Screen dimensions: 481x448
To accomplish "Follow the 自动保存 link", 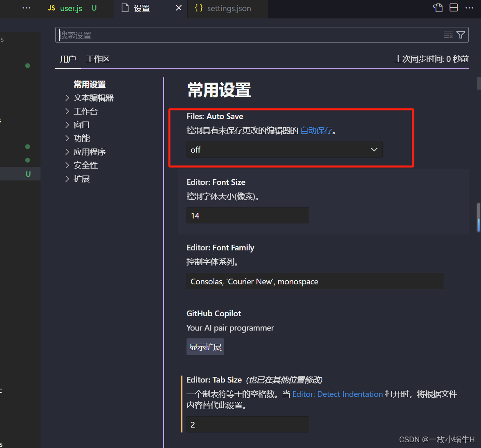I will point(316,131).
